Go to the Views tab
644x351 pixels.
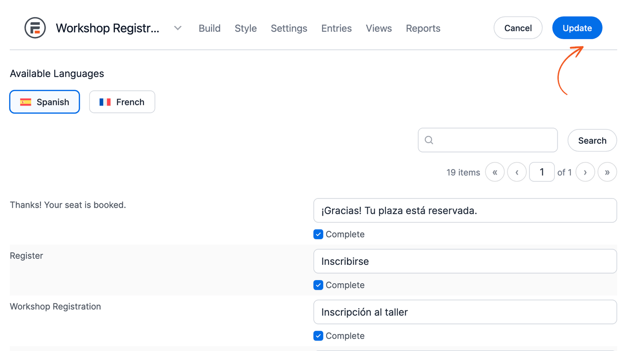click(x=379, y=28)
